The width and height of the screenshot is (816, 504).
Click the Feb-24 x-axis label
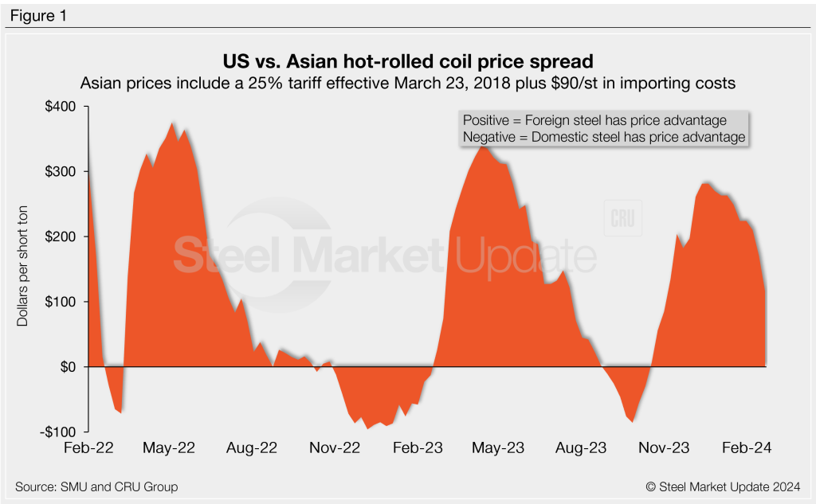(746, 448)
